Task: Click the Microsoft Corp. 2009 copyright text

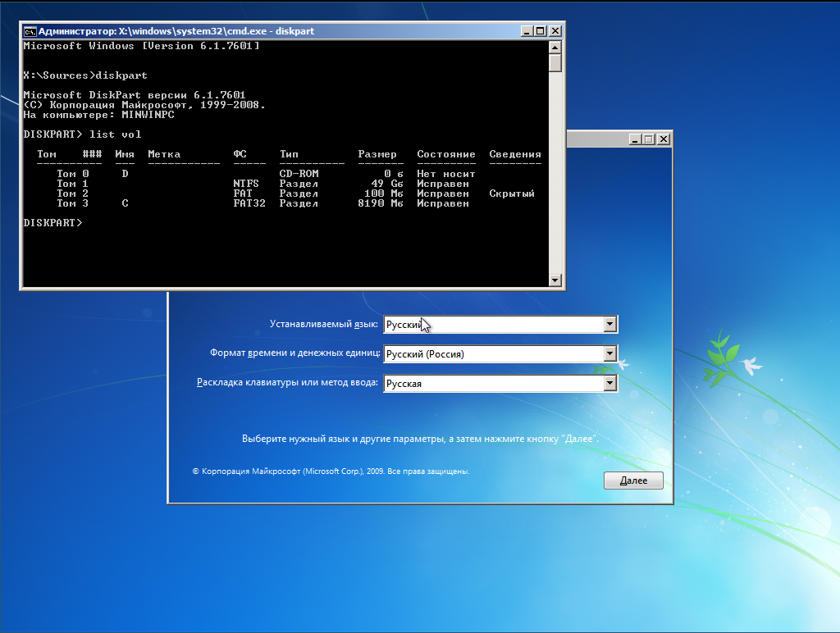Action: [331, 471]
